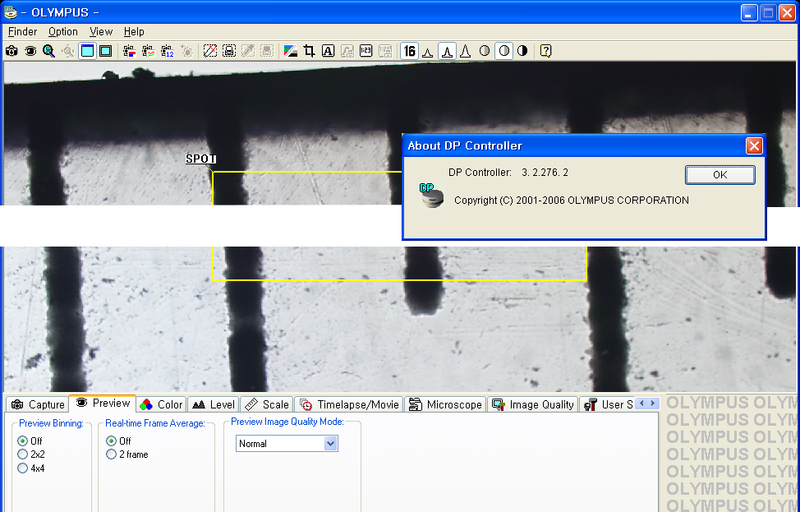Close the About DP Controller dialog
This screenshot has width=800, height=512.
pyautogui.click(x=754, y=146)
